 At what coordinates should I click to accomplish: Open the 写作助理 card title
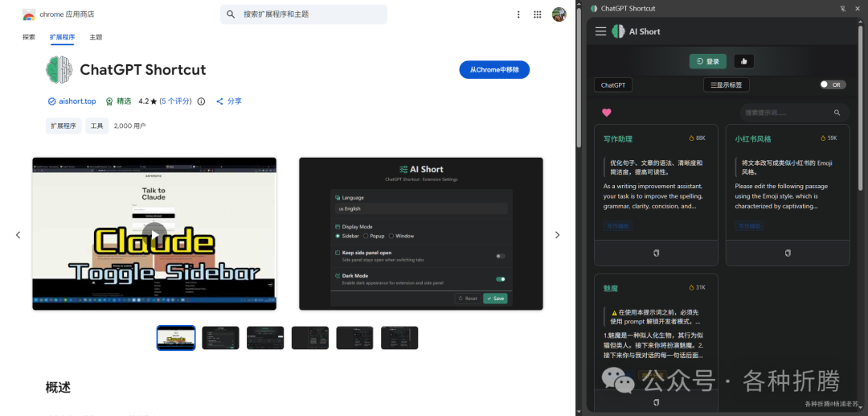point(618,138)
